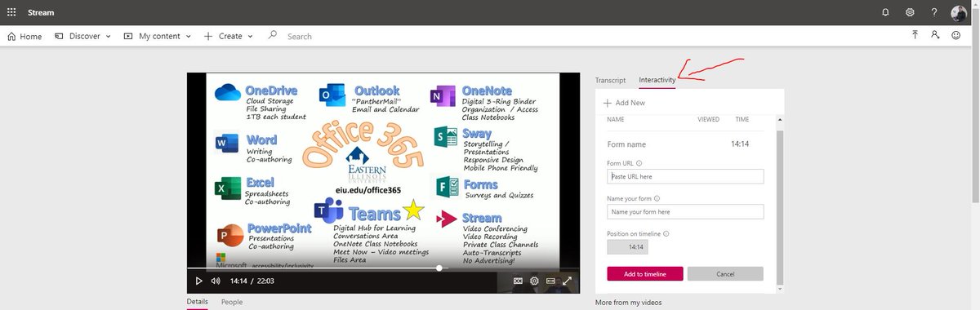Click the video progress seek bar
Image resolution: width=980 pixels, height=310 pixels.
click(383, 268)
